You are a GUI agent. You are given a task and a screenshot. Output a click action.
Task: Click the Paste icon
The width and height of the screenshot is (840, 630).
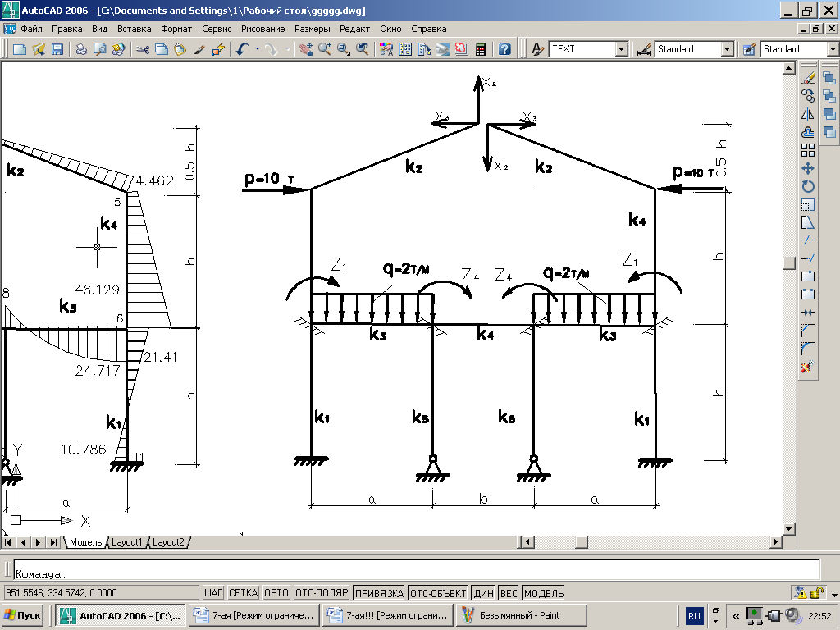[180, 49]
